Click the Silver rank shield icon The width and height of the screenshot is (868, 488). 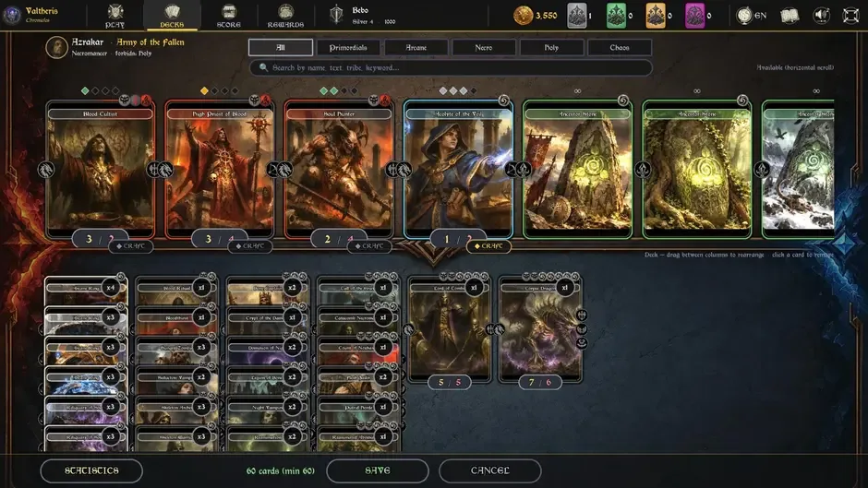pos(336,15)
